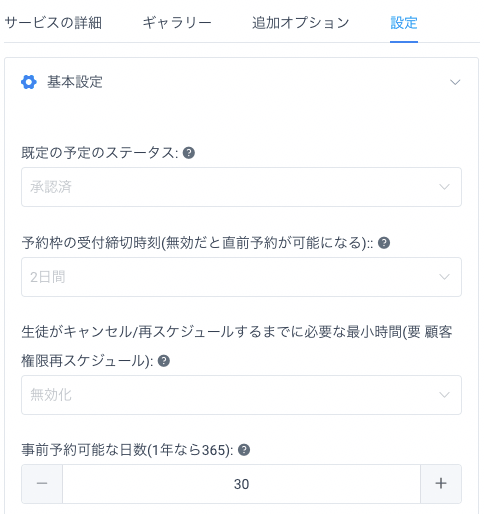Image resolution: width=484 pixels, height=514 pixels.
Task: Collapse the 基本設定 section chevron
Action: point(455,82)
